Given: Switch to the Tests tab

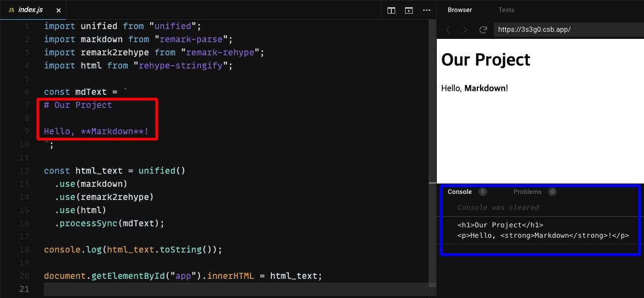Looking at the screenshot, I should tap(506, 10).
